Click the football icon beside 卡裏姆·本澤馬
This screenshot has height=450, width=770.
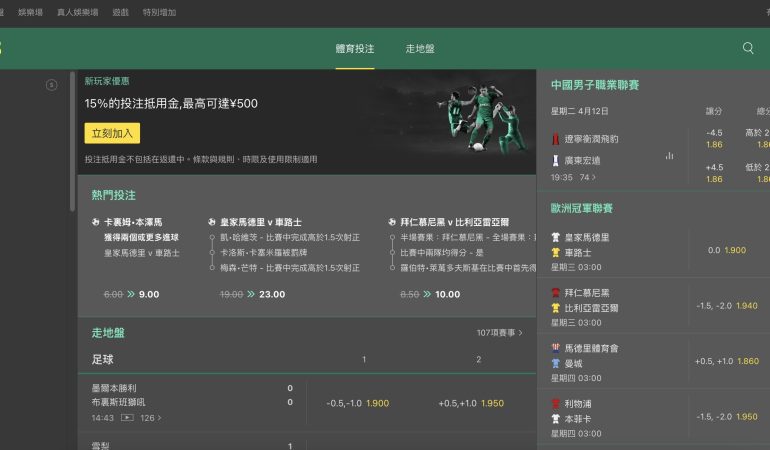97,222
